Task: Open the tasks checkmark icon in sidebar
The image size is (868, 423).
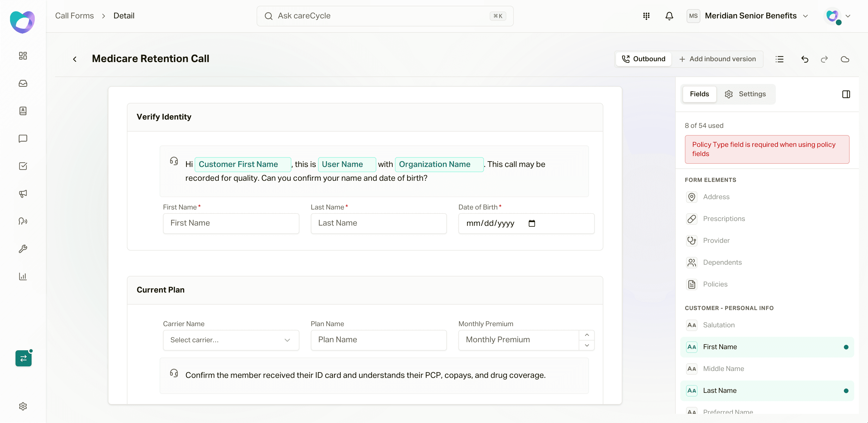Action: tap(23, 166)
